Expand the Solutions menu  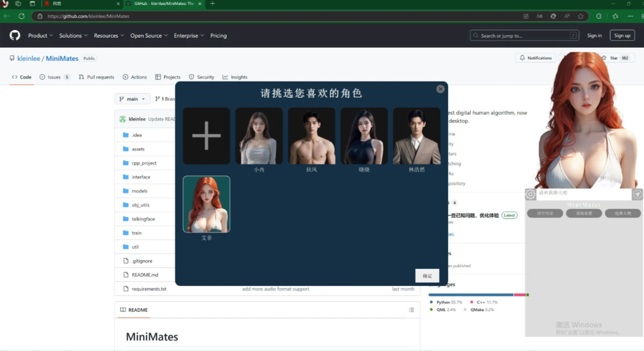click(74, 36)
